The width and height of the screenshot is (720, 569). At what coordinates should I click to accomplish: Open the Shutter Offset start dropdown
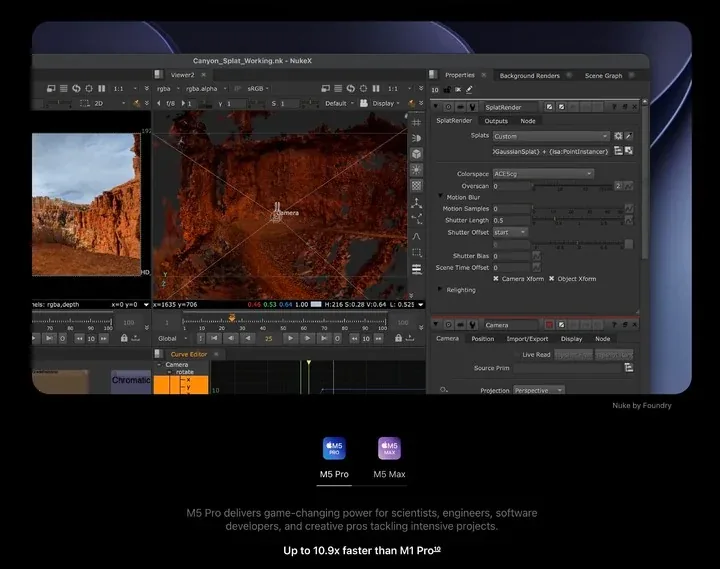(510, 232)
